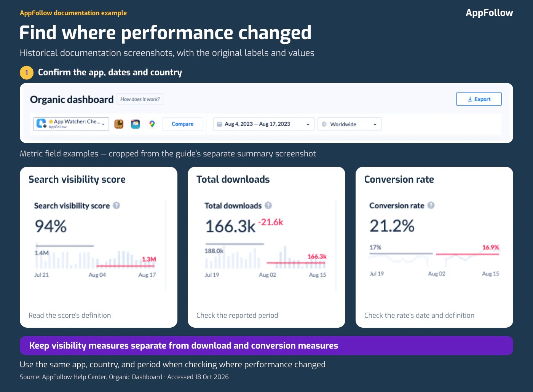Select the blue weather app icon

pos(136,124)
